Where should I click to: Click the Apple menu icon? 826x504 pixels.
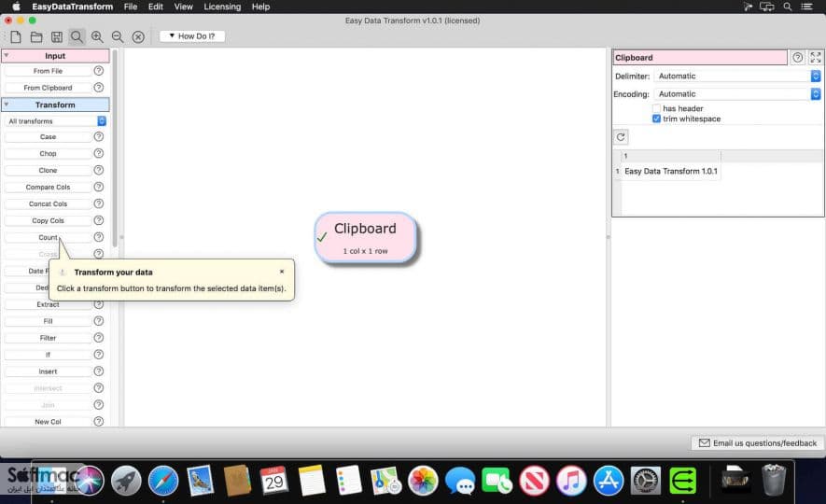tap(16, 7)
